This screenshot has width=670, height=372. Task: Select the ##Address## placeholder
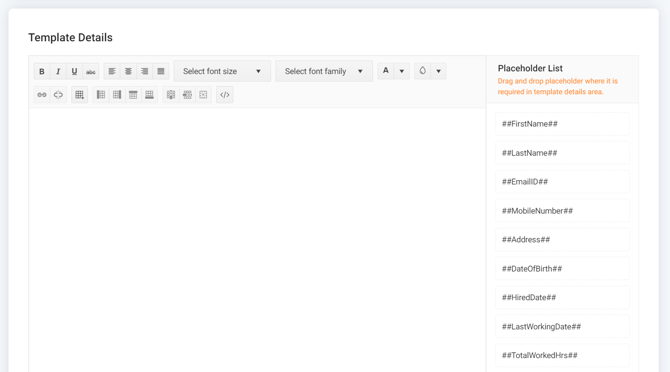(x=562, y=240)
